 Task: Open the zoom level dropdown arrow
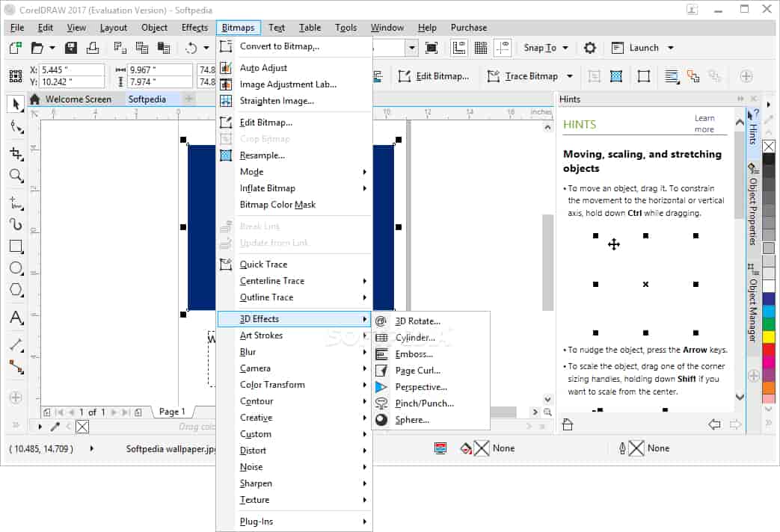point(412,48)
